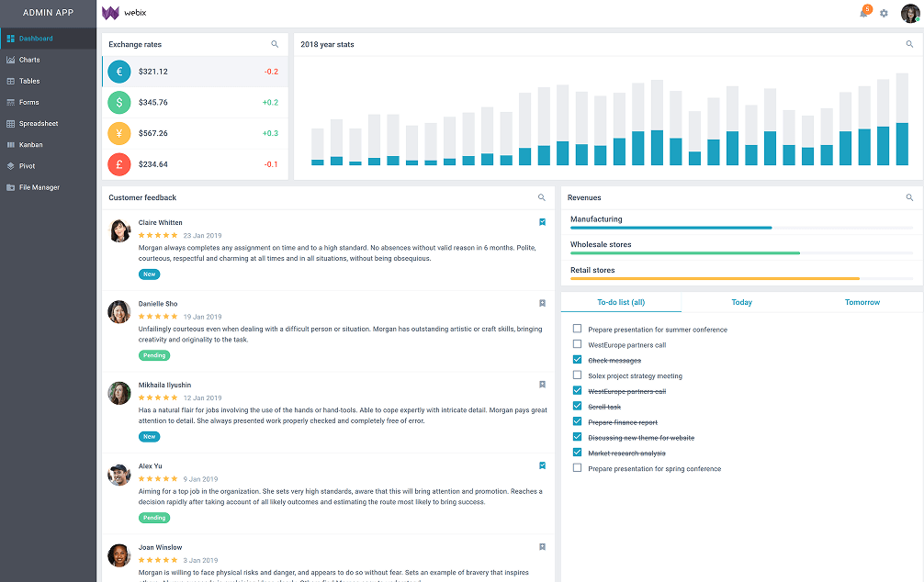This screenshot has width=924, height=582.
Task: Open the user profile avatar
Action: pos(910,13)
